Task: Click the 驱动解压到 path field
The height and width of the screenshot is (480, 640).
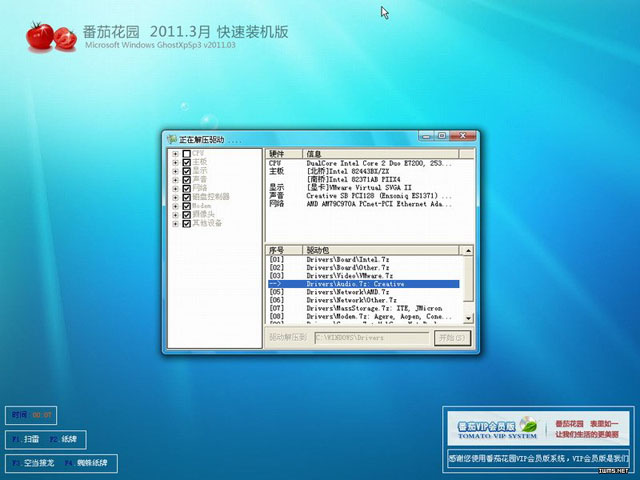Action: 372,338
